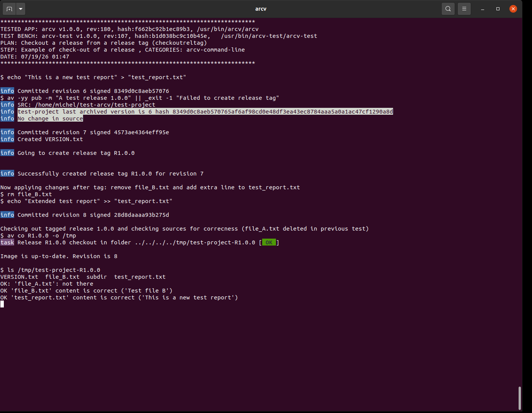Expand the new tab dropdown arrow
Image resolution: width=532 pixels, height=413 pixels.
21,9
